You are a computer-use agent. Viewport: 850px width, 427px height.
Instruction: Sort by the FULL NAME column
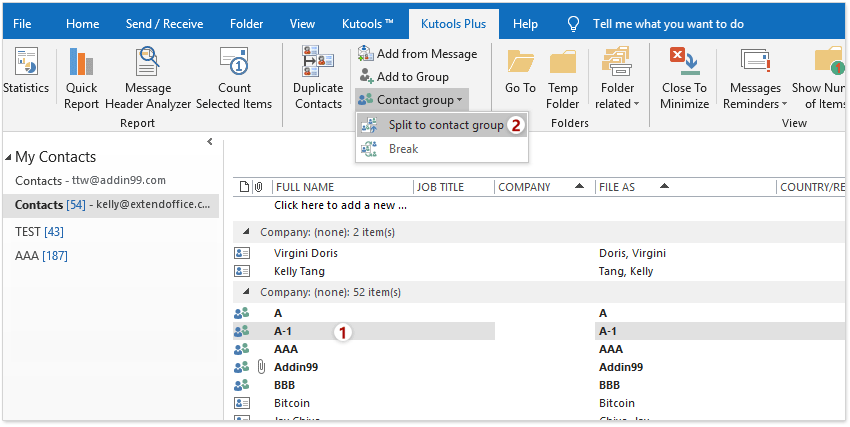[x=340, y=187]
